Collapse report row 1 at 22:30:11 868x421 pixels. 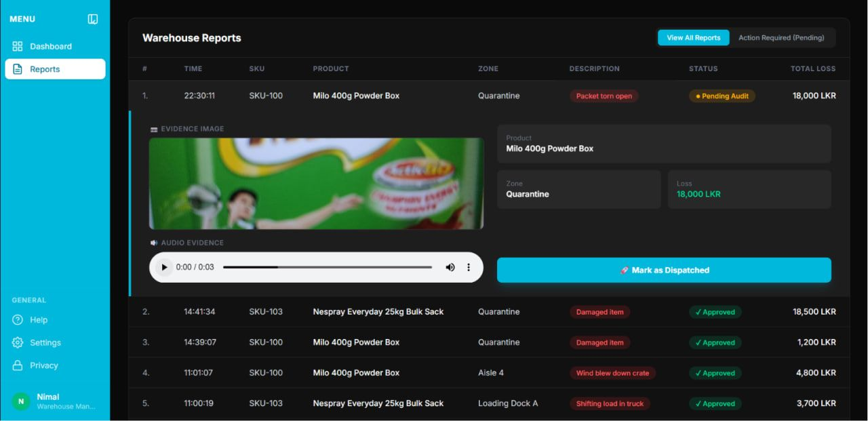pyautogui.click(x=489, y=96)
